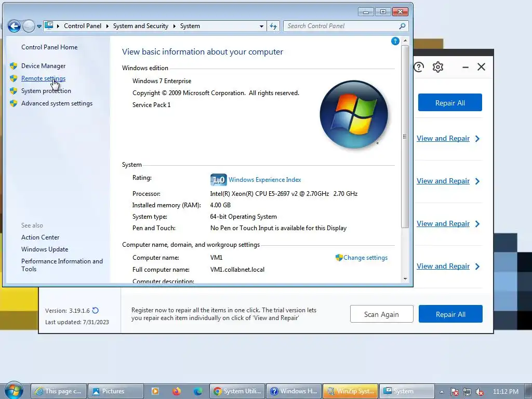Open Edge taskbar icon
The image size is (532, 399).
coord(198,391)
